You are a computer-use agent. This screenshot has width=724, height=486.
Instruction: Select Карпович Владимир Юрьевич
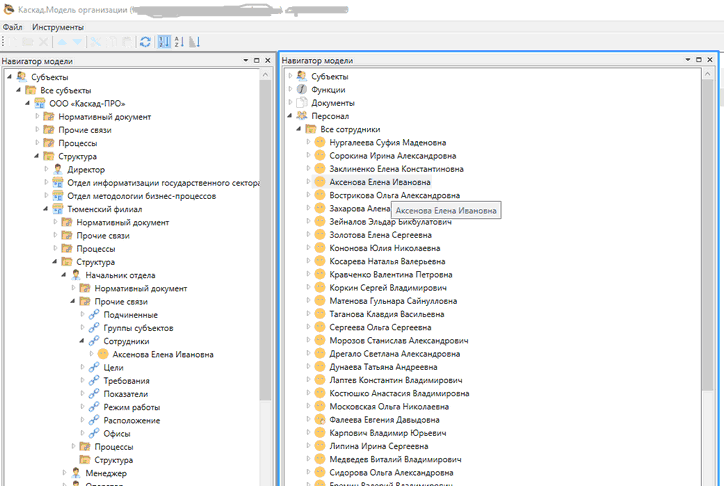(x=387, y=433)
